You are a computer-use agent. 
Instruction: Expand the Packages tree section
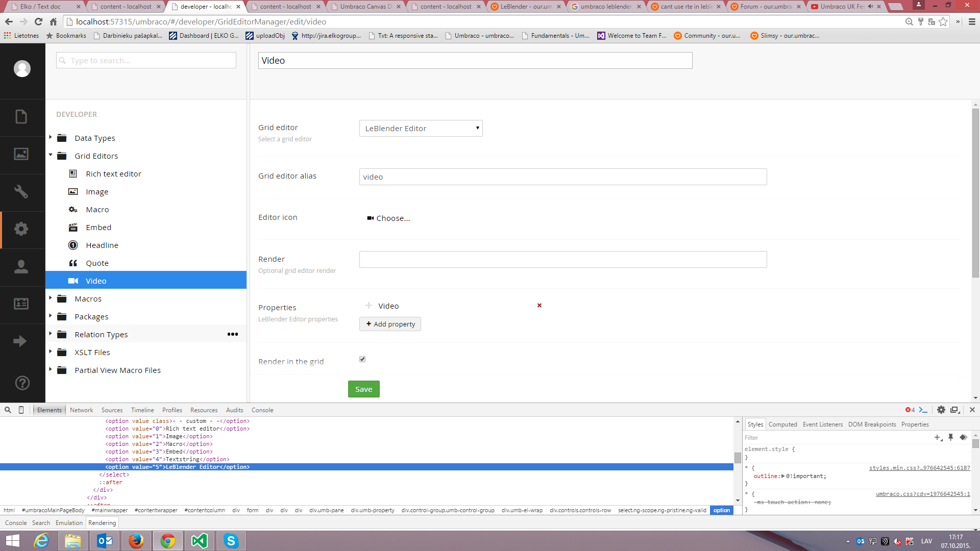coord(51,316)
